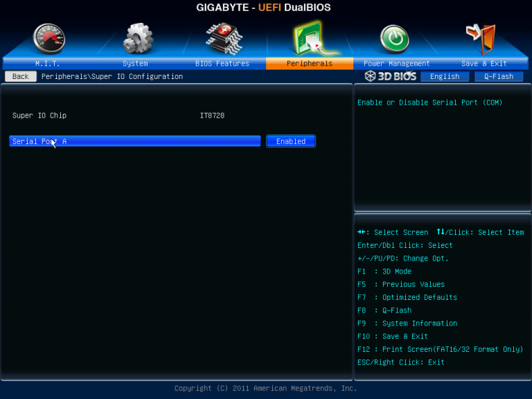Click the 'F10 : Save & Exit' hint
Image resolution: width=532 pixels, height=399 pixels.
pos(393,336)
